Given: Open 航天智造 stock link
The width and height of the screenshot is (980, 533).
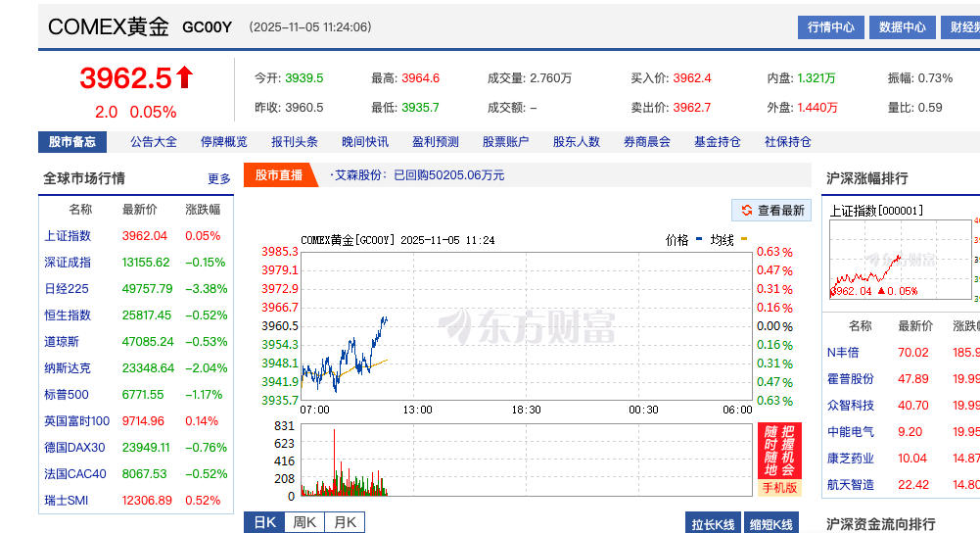Looking at the screenshot, I should pos(851,484).
